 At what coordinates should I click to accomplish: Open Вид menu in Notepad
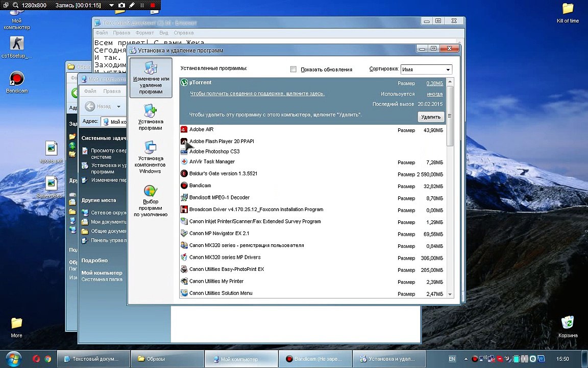click(163, 33)
